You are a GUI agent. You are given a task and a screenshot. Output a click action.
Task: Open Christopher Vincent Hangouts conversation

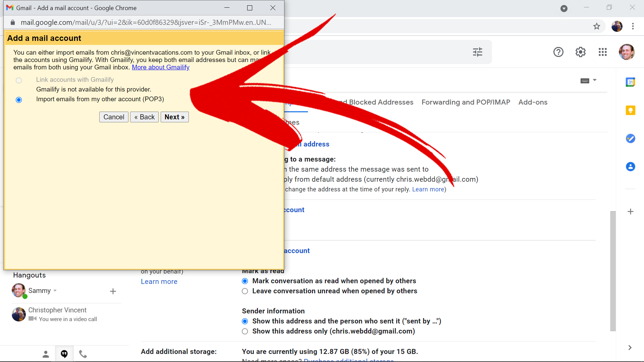[66, 314]
